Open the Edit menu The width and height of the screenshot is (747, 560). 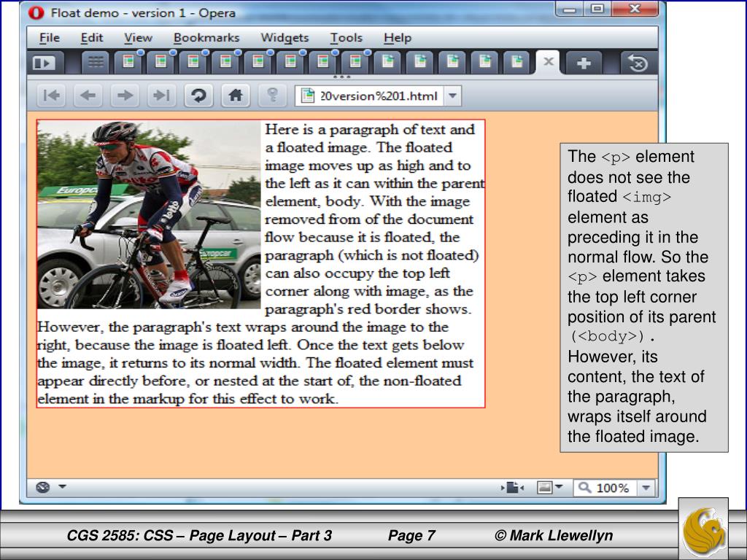pyautogui.click(x=92, y=38)
